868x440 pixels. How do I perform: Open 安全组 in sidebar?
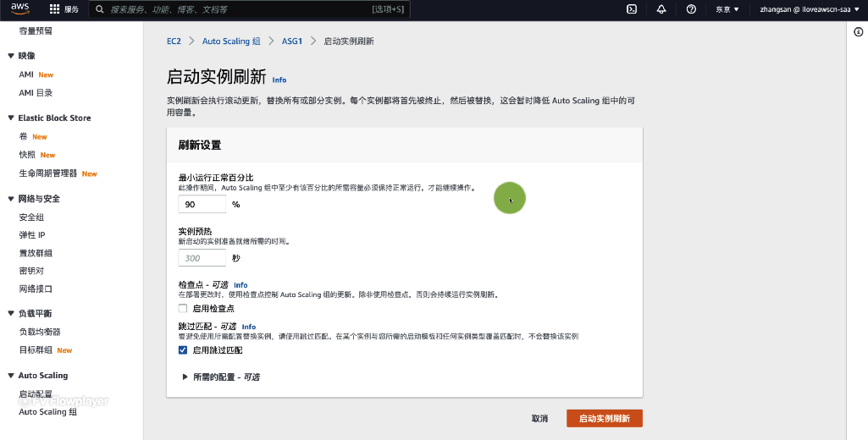point(31,217)
